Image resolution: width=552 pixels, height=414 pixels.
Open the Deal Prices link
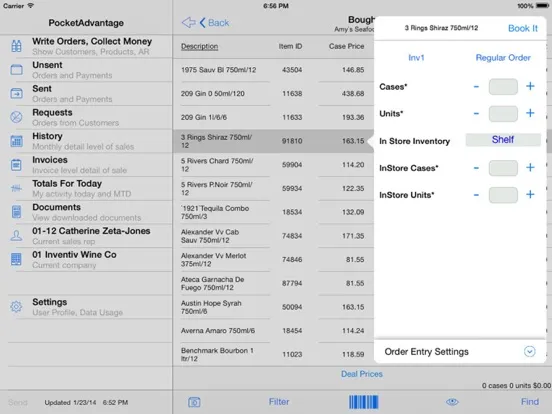click(x=362, y=374)
